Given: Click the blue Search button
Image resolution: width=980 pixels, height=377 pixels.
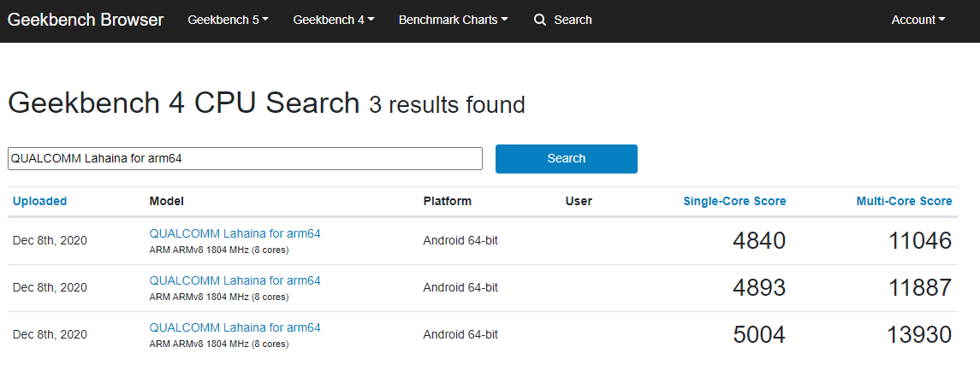Looking at the screenshot, I should click(x=567, y=158).
